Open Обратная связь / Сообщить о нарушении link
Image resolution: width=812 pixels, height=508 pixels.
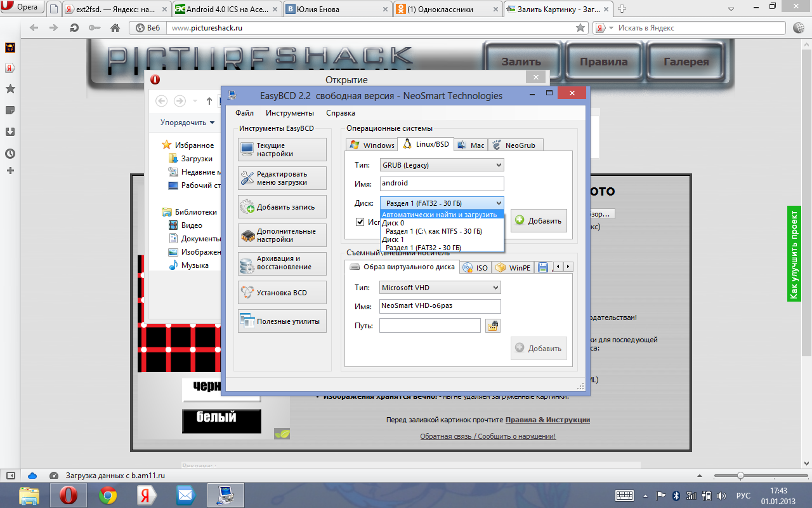click(x=488, y=436)
